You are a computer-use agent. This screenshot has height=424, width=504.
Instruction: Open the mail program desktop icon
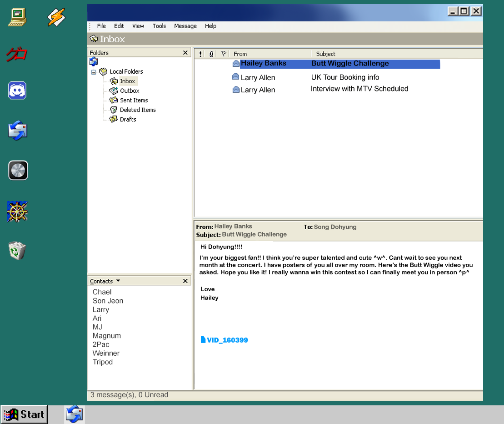(x=18, y=130)
